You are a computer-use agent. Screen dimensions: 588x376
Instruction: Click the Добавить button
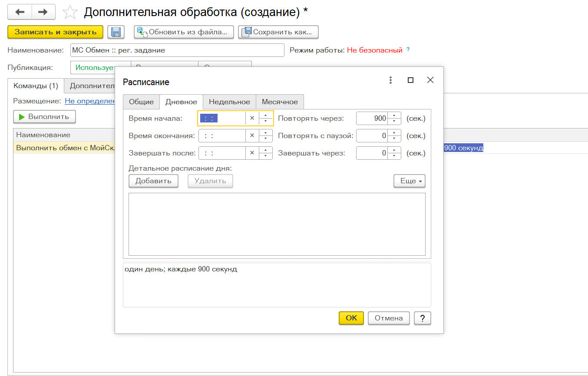click(x=153, y=181)
